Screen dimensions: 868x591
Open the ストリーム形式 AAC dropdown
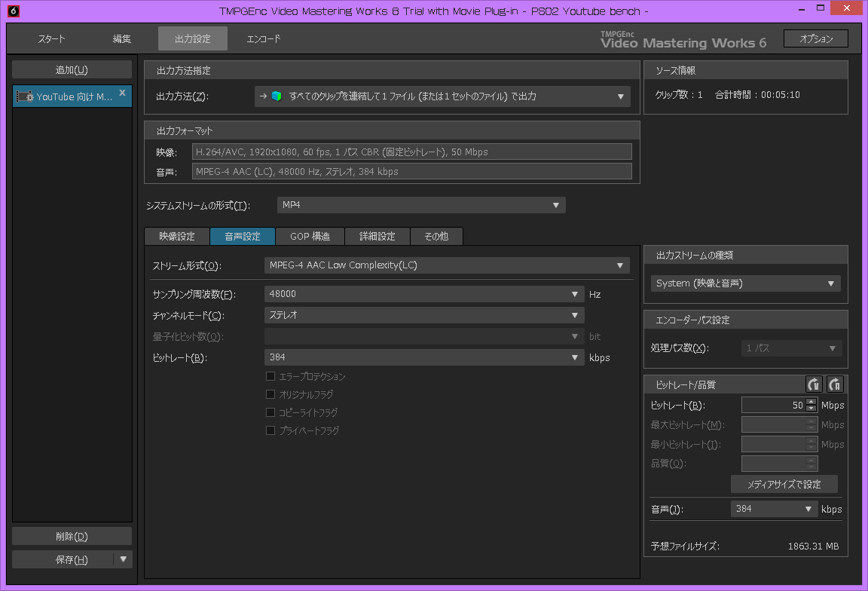tap(447, 265)
